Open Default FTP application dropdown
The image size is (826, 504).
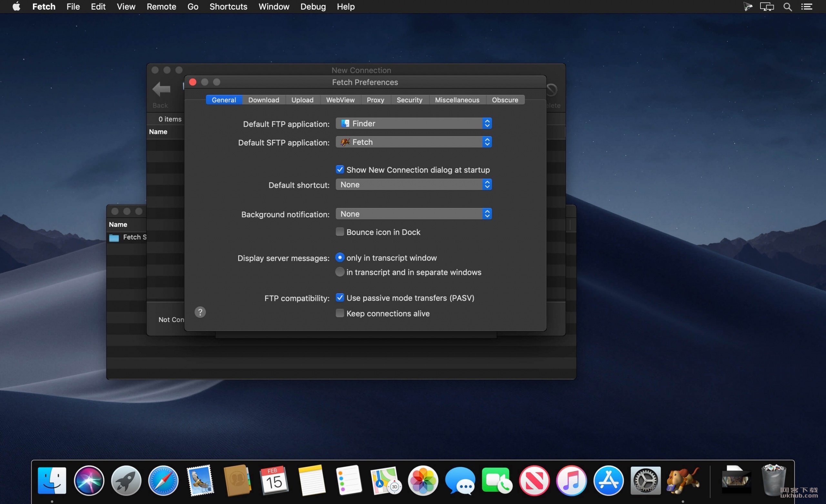(x=414, y=123)
